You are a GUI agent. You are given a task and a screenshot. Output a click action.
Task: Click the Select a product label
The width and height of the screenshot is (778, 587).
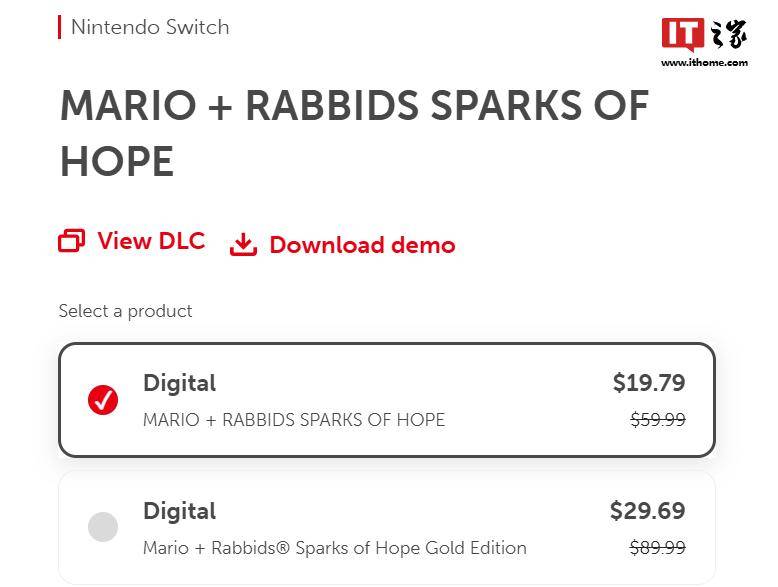coord(126,311)
